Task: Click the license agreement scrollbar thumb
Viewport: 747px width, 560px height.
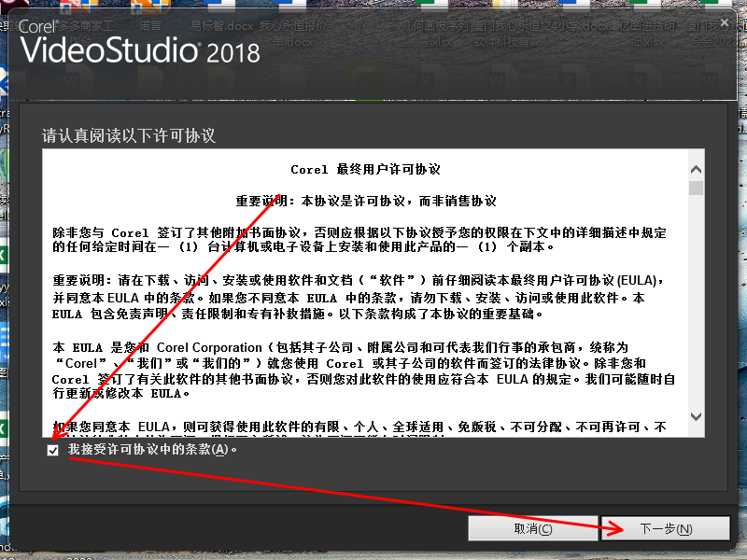Action: [x=696, y=188]
